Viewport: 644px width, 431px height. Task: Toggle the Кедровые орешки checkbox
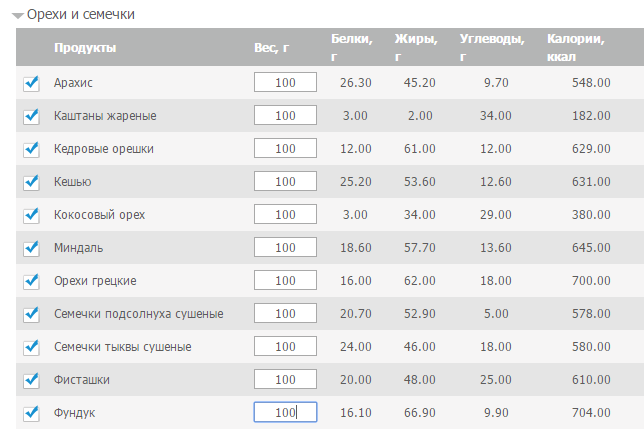point(31,149)
